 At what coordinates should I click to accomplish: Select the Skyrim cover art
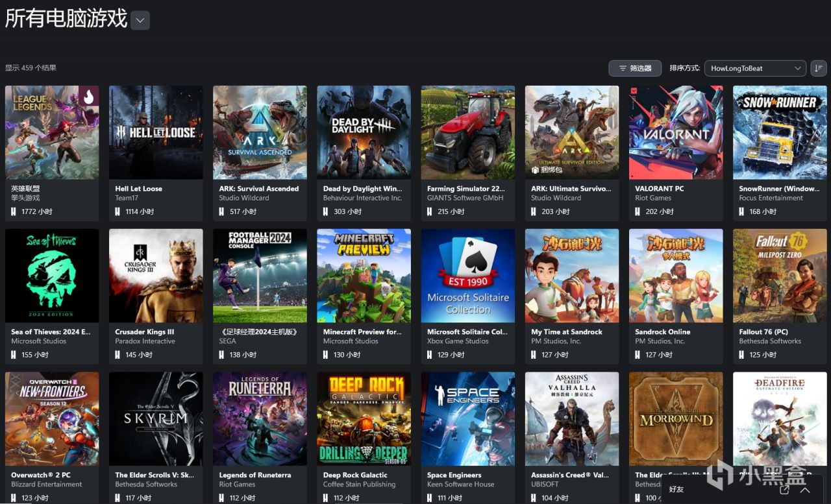pos(156,419)
